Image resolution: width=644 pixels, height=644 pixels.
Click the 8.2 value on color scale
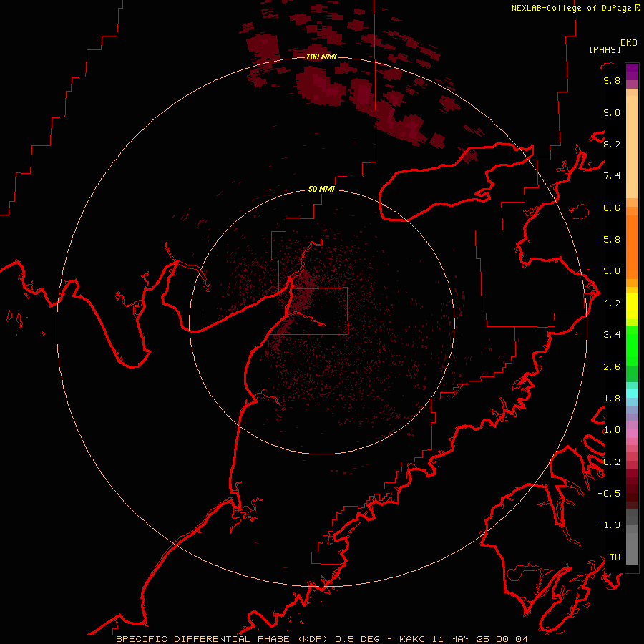click(x=612, y=144)
